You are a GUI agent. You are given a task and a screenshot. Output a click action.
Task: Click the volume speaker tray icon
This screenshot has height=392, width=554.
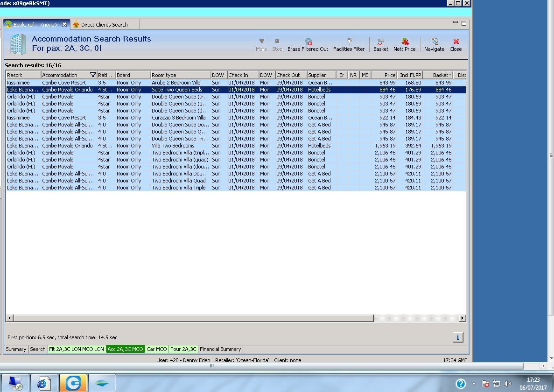click(508, 384)
